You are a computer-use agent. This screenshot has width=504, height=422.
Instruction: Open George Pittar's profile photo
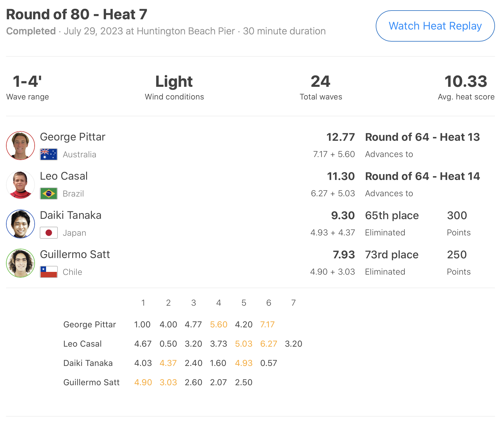coord(20,146)
